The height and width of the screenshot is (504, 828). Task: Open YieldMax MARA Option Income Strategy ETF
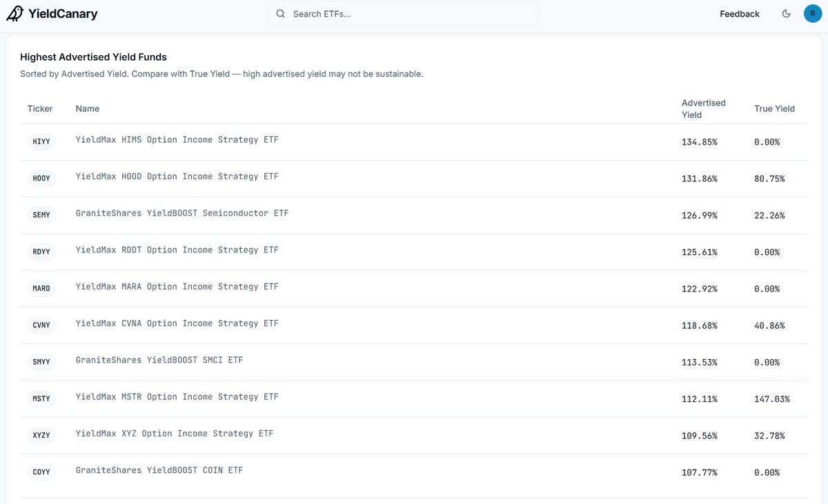177,287
